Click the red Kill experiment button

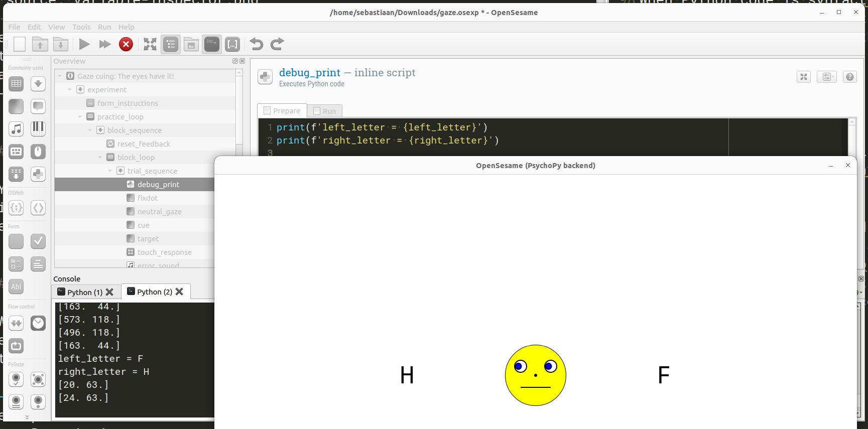tap(126, 45)
